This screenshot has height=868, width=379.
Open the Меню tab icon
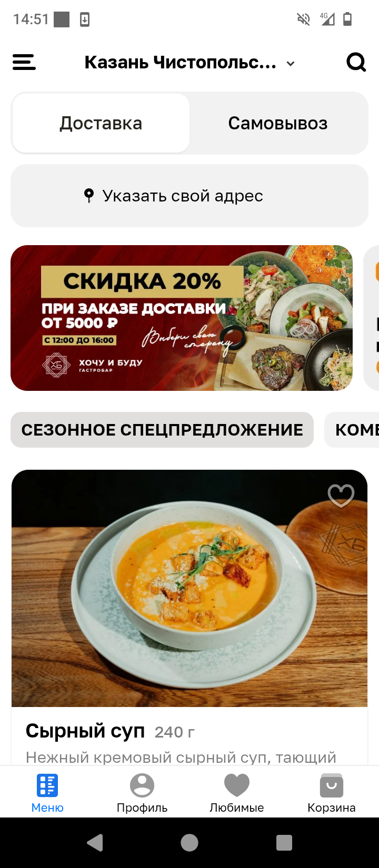pos(47,785)
